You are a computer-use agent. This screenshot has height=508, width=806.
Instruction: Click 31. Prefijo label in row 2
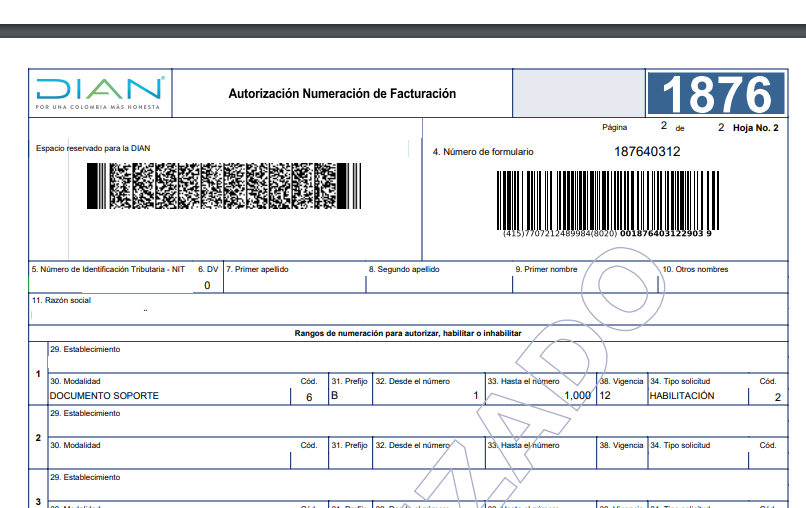[x=350, y=445]
